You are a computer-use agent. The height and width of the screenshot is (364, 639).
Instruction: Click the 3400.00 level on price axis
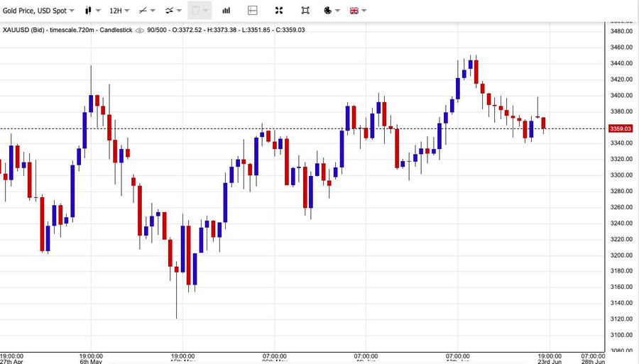tap(621, 96)
